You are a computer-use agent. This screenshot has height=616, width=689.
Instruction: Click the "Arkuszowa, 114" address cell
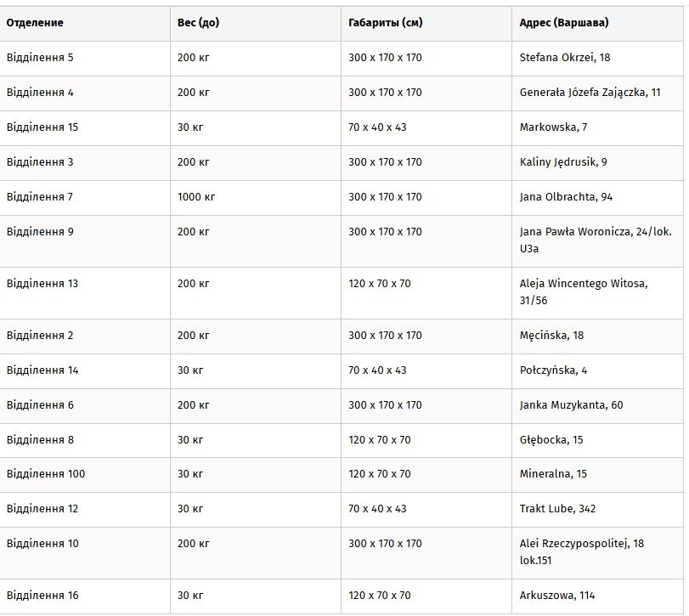[x=558, y=596]
